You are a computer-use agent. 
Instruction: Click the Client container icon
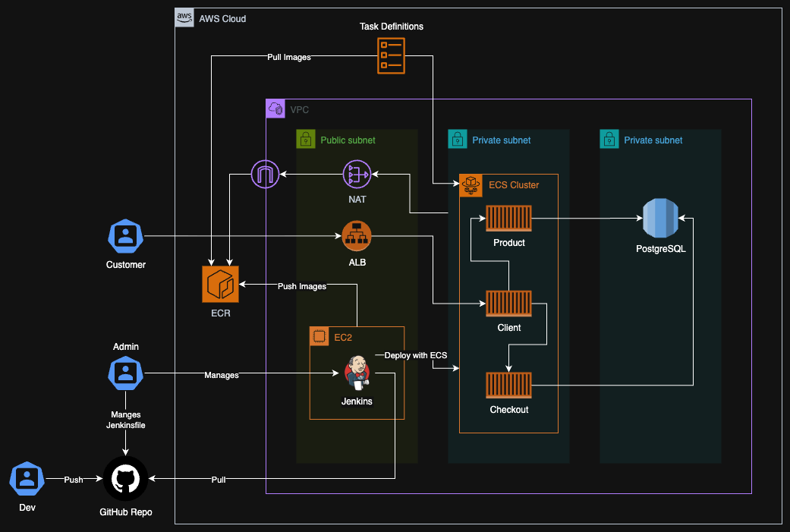pos(508,304)
